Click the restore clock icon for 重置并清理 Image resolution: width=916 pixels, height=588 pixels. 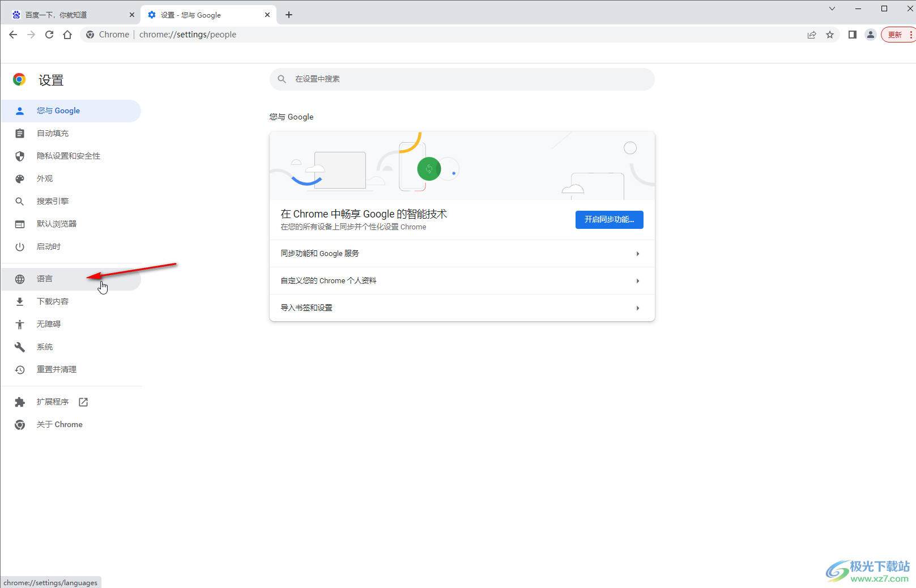pyautogui.click(x=20, y=370)
